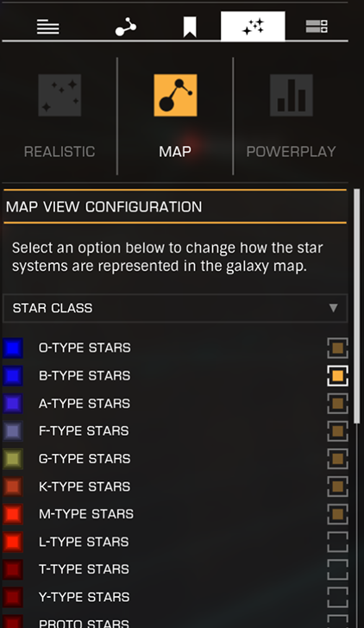Enable the L-Type Stars checkbox
This screenshot has width=364, height=628.
(x=337, y=542)
